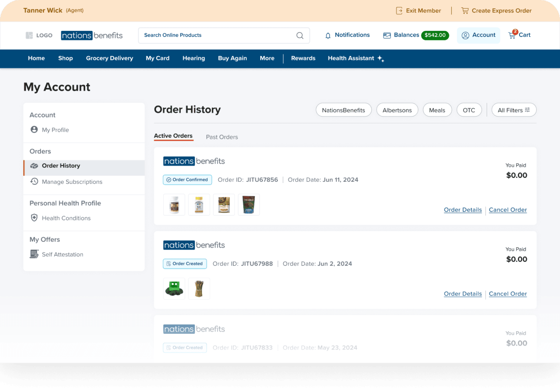The image size is (560, 392).
Task: Click the Balances card icon
Action: [387, 35]
